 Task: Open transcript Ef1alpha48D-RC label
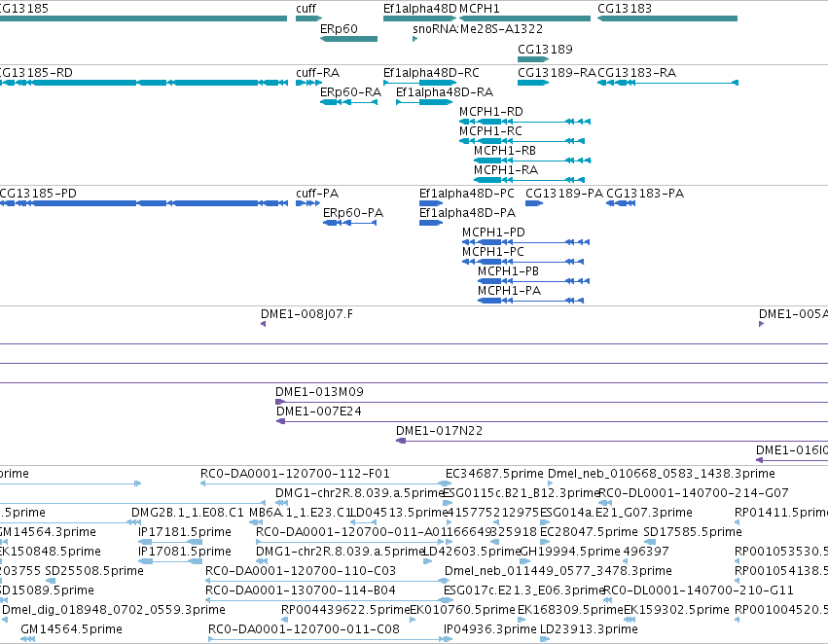431,72
